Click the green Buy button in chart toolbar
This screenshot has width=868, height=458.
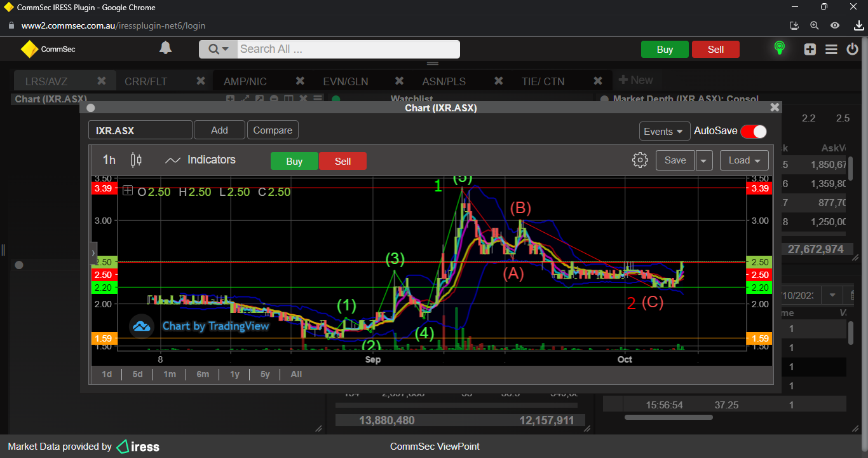coord(294,161)
